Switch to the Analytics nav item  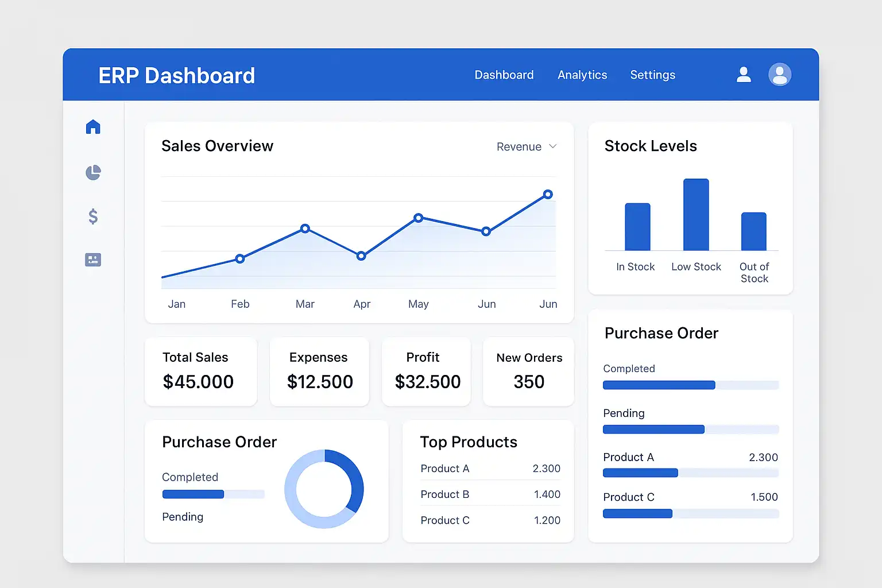(x=582, y=75)
